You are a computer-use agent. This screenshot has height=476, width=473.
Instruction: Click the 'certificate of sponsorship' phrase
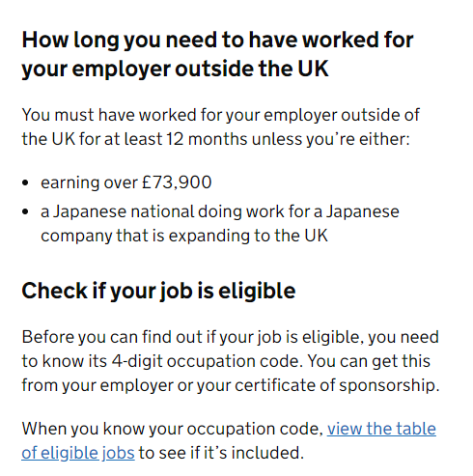(x=337, y=385)
